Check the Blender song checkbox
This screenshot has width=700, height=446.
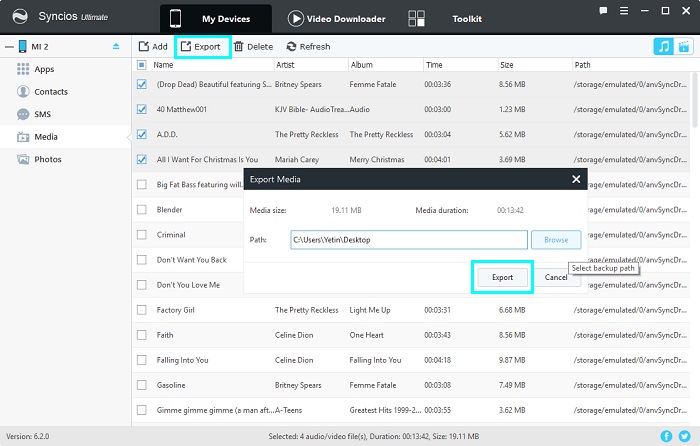(x=142, y=209)
